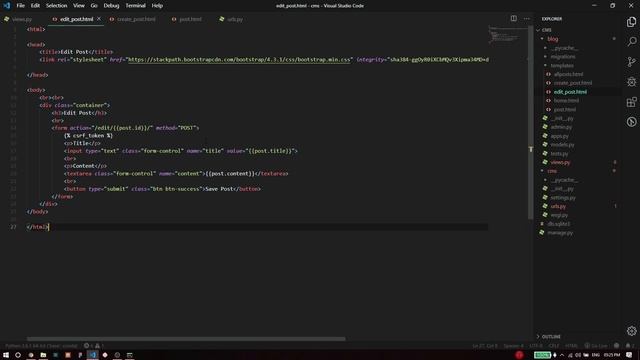Viewport: 640px width, 360px height.
Task: Open create_post.html in Explorer tree
Action: click(x=572, y=83)
